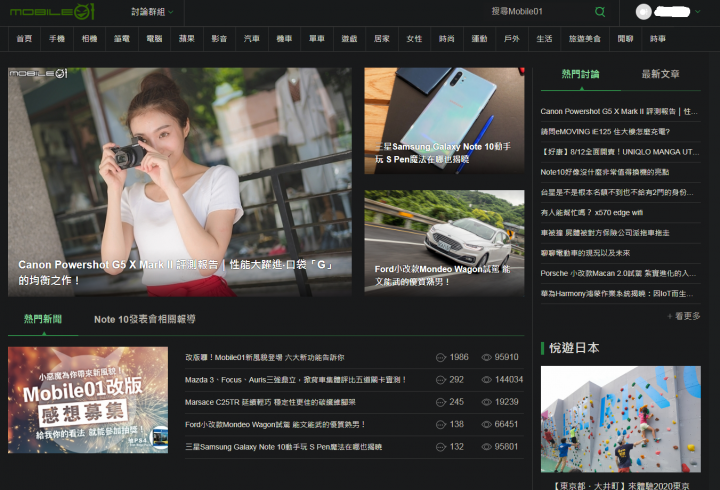
Task: Select the 熱門新聞 tab
Action: [x=43, y=319]
